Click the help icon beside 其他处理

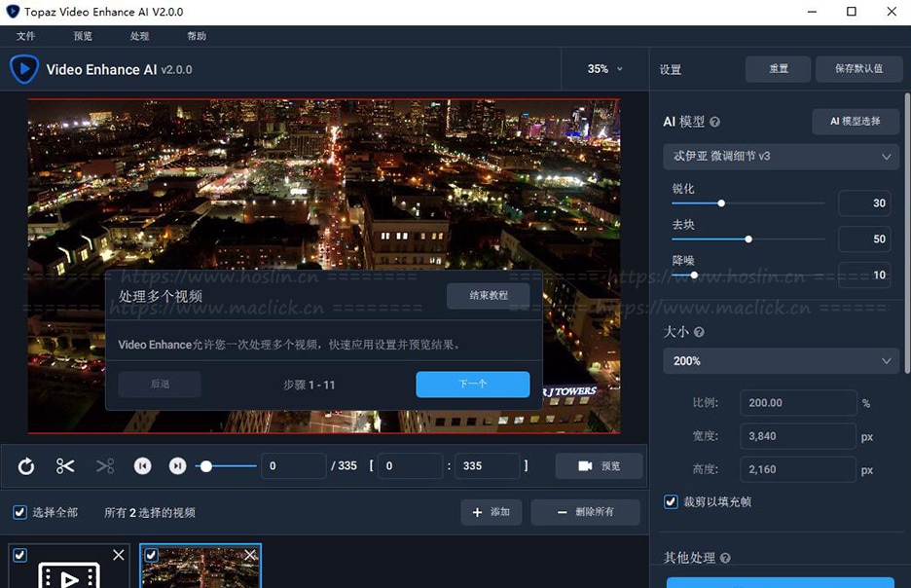coord(725,558)
